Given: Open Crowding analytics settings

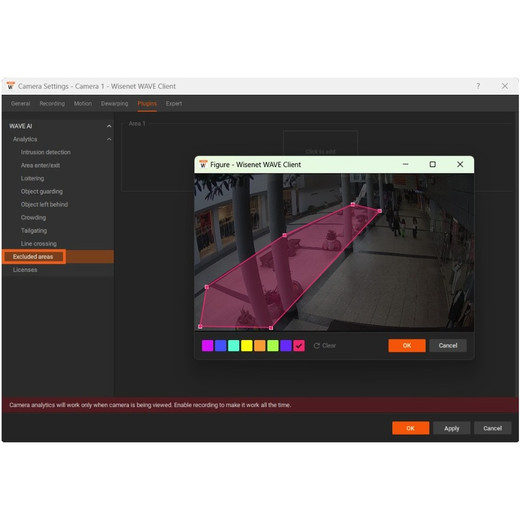Looking at the screenshot, I should (x=33, y=217).
